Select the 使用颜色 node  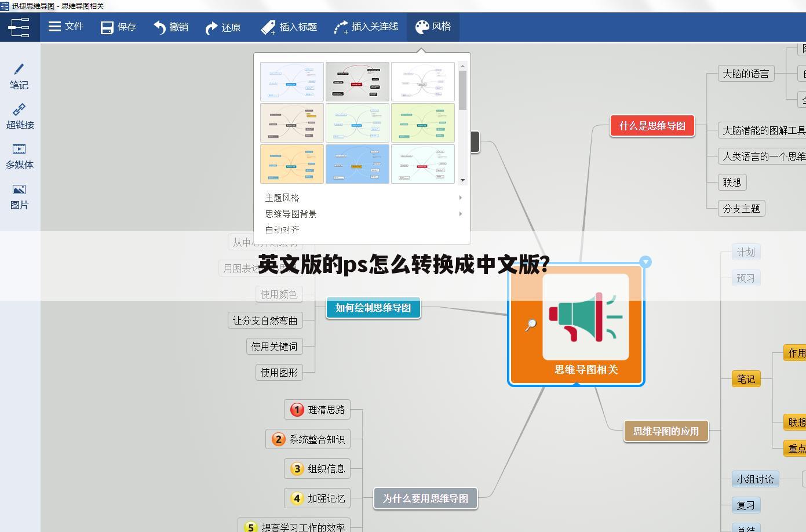tap(279, 294)
